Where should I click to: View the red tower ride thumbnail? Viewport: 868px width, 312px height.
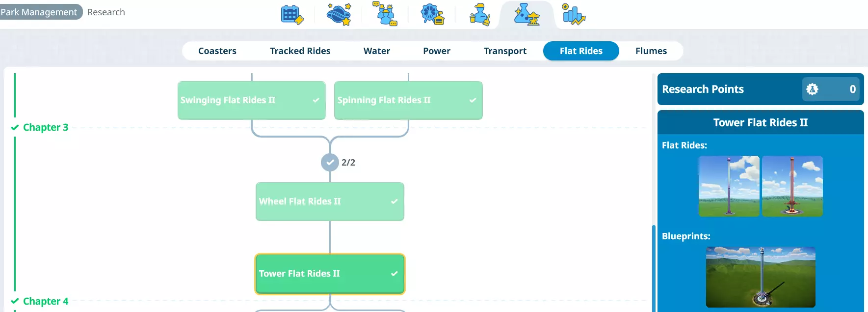click(792, 186)
